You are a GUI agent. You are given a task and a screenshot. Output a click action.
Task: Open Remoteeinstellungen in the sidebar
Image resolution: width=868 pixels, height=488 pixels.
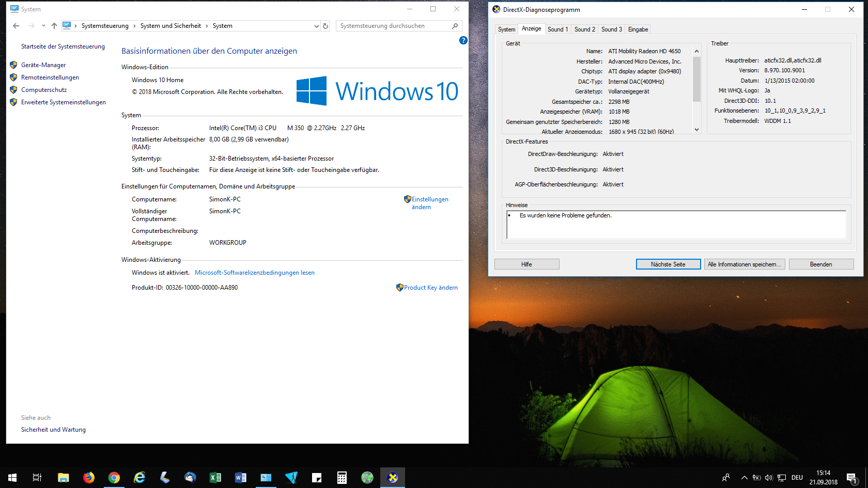click(50, 77)
